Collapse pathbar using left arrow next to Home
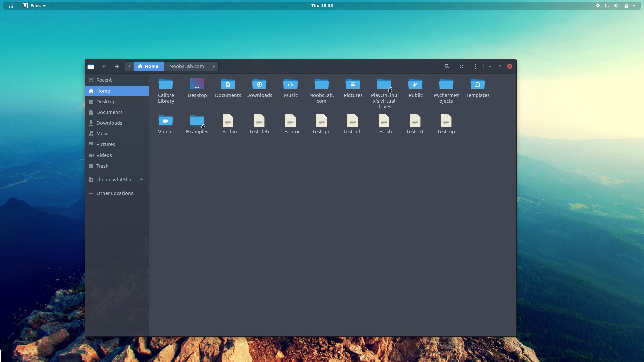Image resolution: width=644 pixels, height=362 pixels. 129,66
